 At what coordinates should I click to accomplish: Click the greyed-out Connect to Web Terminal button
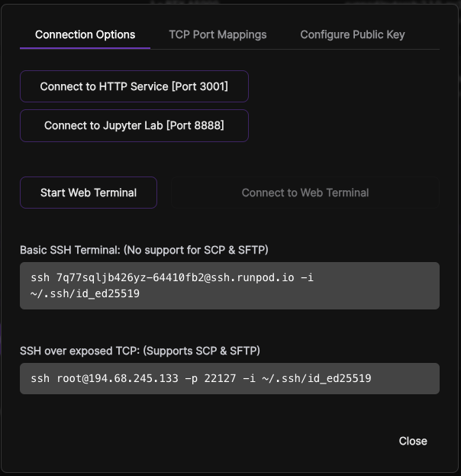(x=305, y=193)
